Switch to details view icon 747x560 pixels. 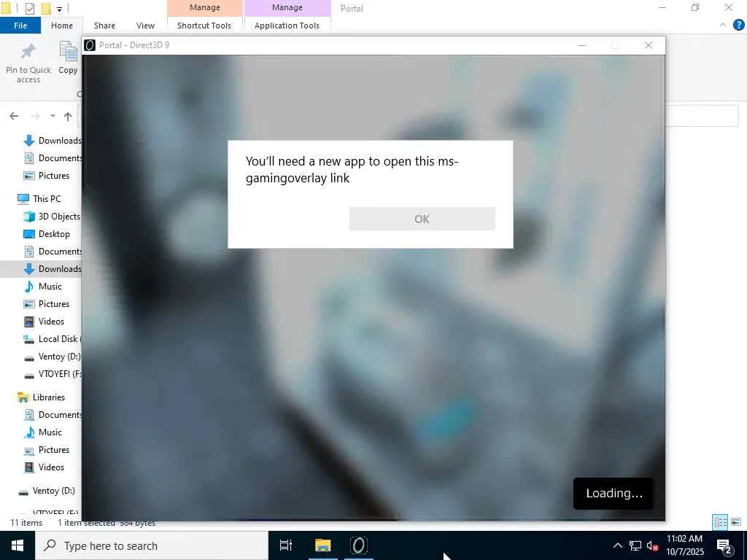(x=720, y=522)
